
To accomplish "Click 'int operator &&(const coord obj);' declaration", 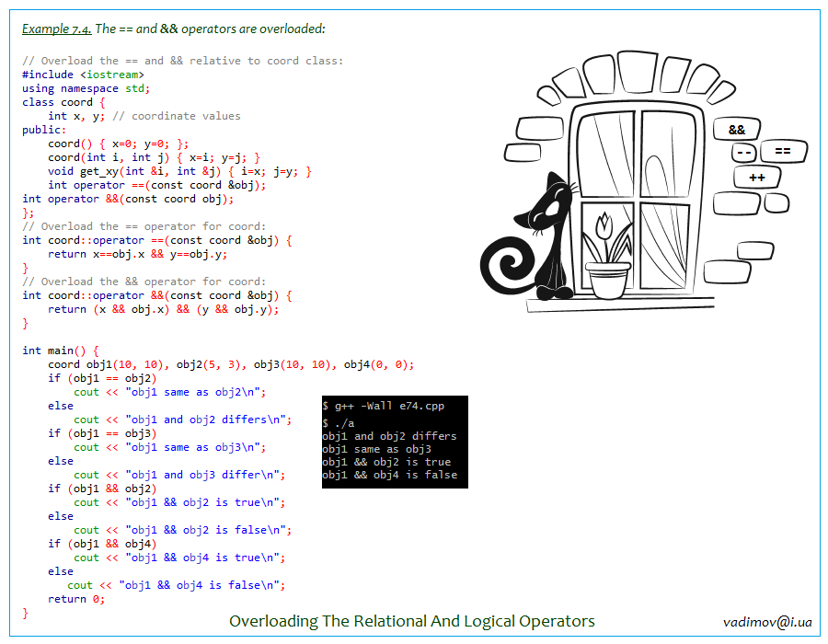I will coord(128,199).
